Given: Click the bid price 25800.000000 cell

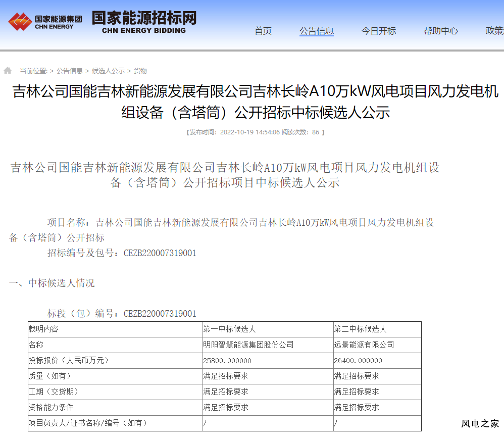Looking at the screenshot, I should click(268, 361).
